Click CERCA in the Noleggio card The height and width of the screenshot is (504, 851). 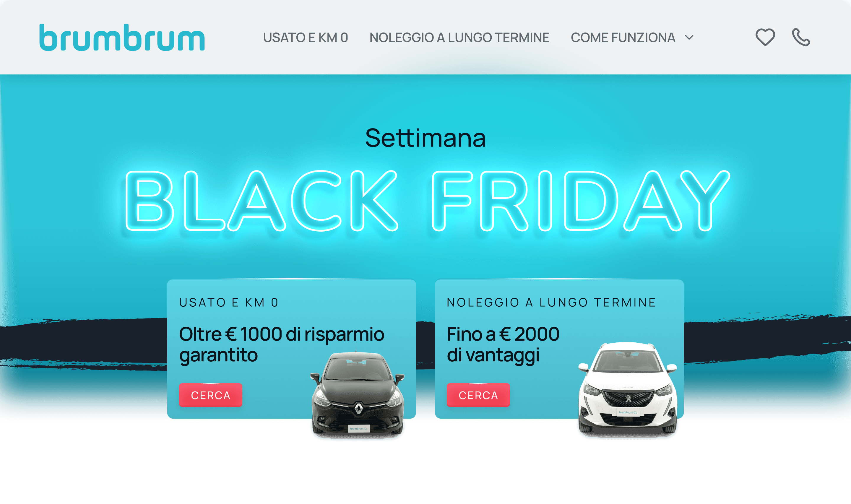[478, 395]
